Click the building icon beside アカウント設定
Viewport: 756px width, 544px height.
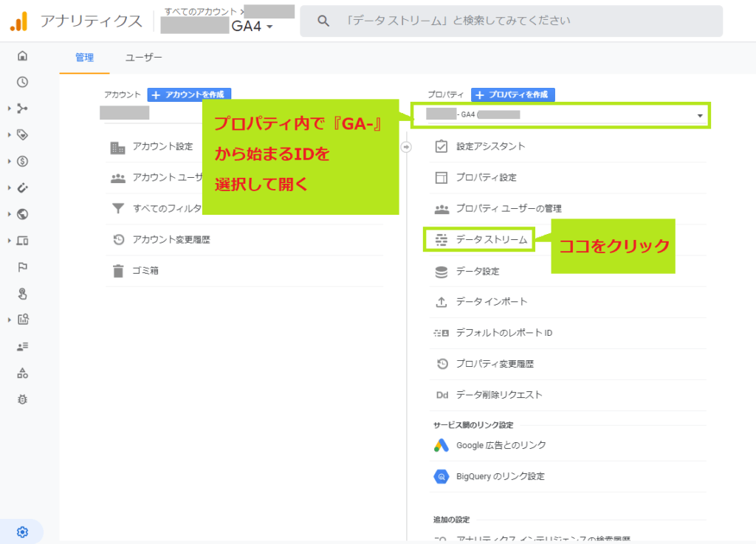click(x=117, y=148)
